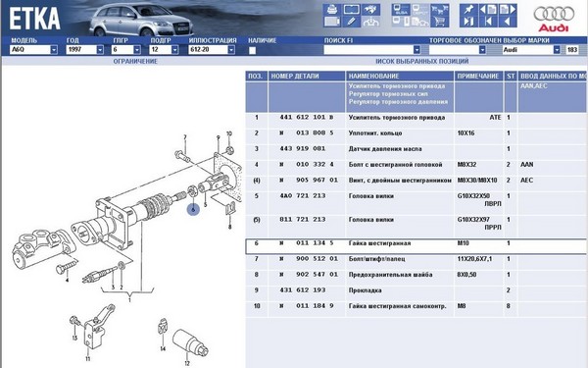Click the ELSA computer icon

[x=401, y=10]
